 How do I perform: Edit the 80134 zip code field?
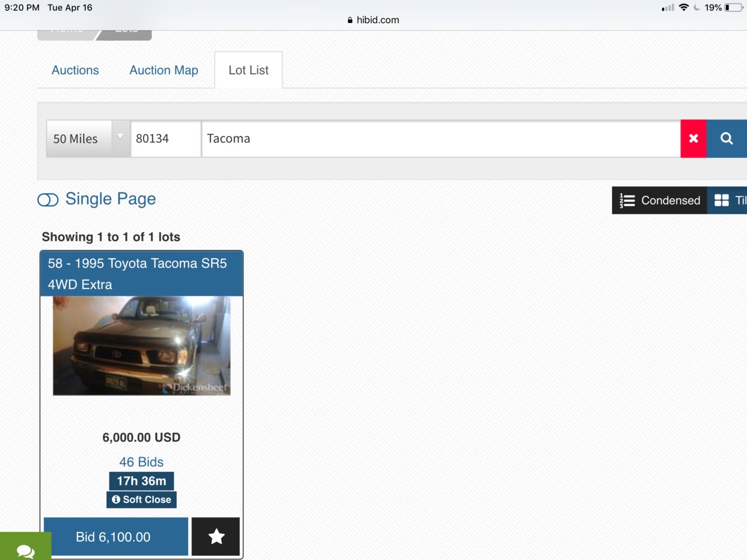pyautogui.click(x=166, y=139)
